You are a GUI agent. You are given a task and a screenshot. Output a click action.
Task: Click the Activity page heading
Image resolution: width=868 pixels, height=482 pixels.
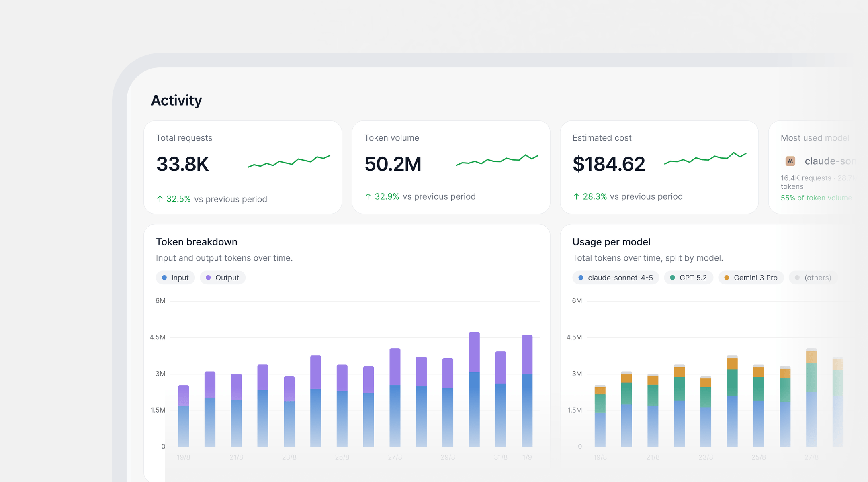[176, 100]
